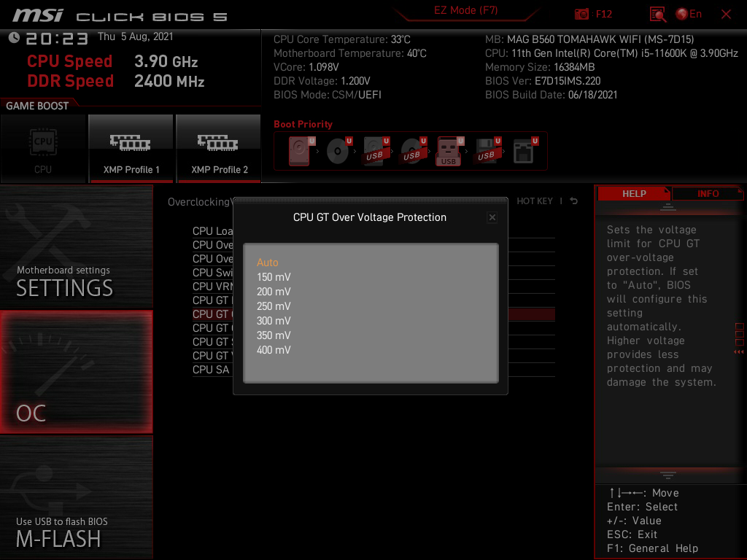Collapse the help panel with the top handle
Viewport: 747px width, 560px height.
coord(668,206)
